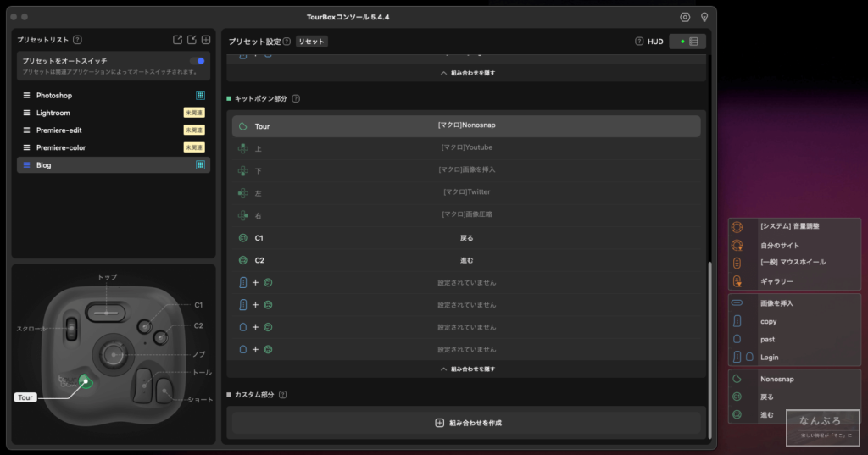Select the C2 button row

pos(466,260)
